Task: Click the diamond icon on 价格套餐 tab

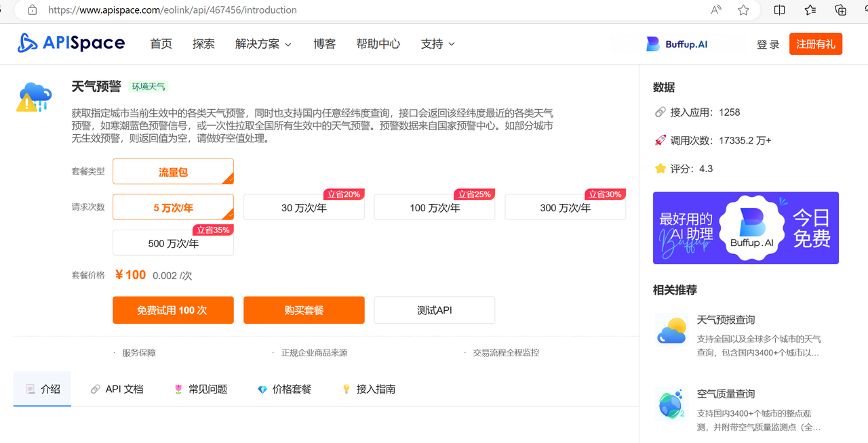Action: [x=262, y=389]
